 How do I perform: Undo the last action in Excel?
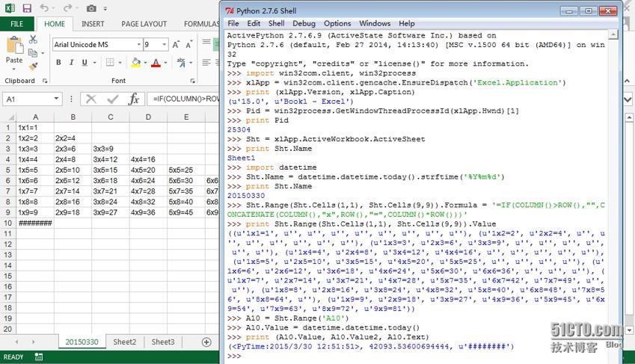44,8
